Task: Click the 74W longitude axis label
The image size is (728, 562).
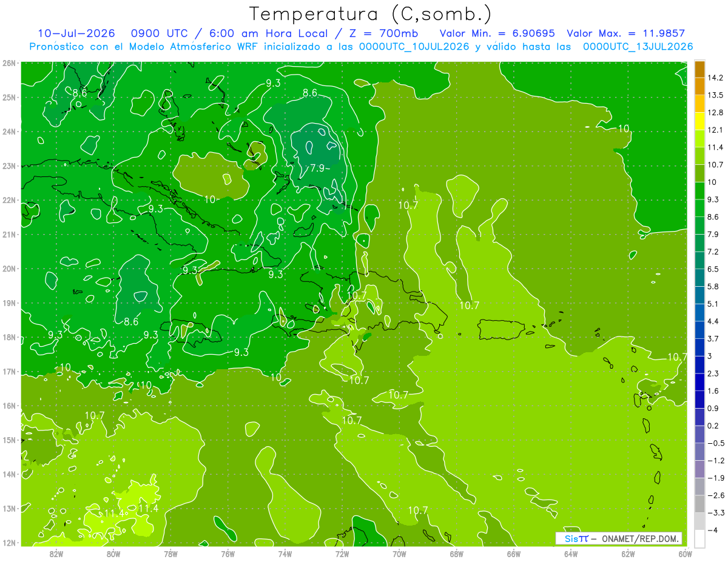Action: 285,554
